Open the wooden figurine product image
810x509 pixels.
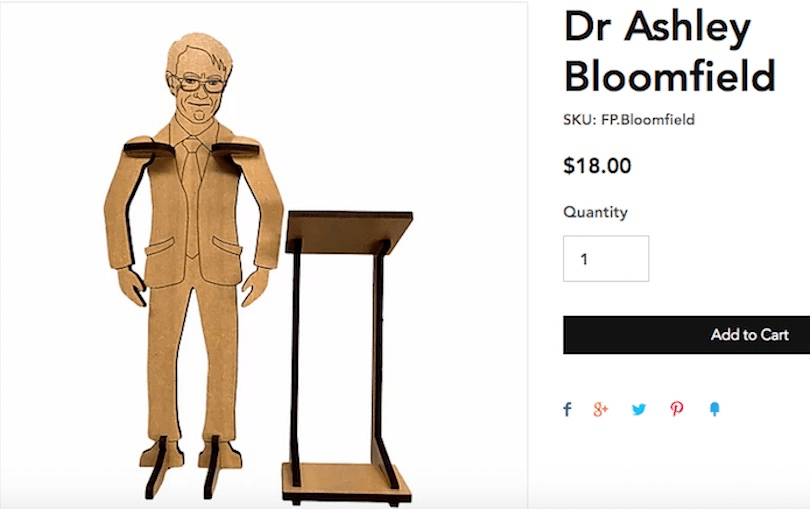click(263, 255)
